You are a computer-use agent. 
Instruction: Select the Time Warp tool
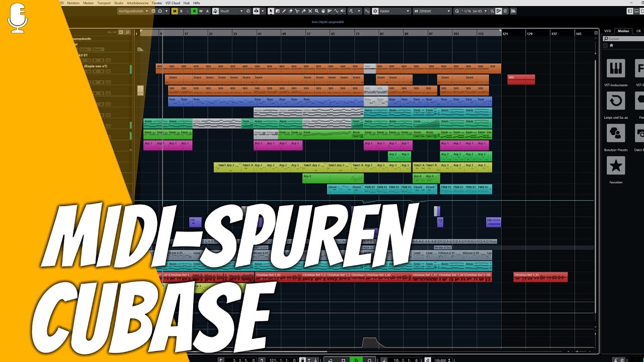coord(330,11)
